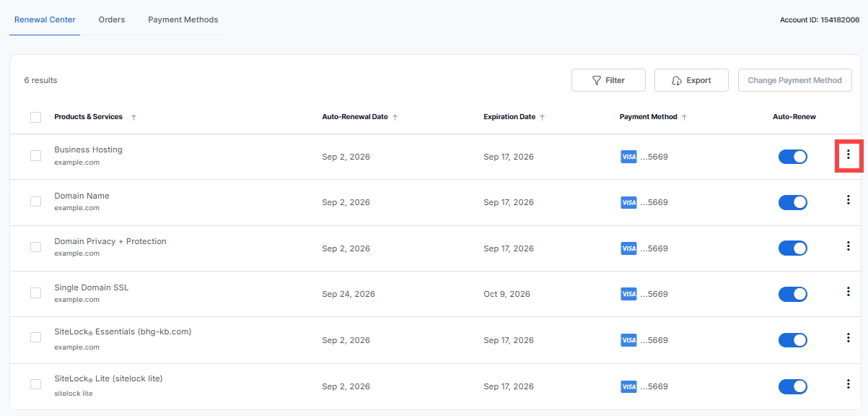
Task: Open the Filter options
Action: coord(608,80)
